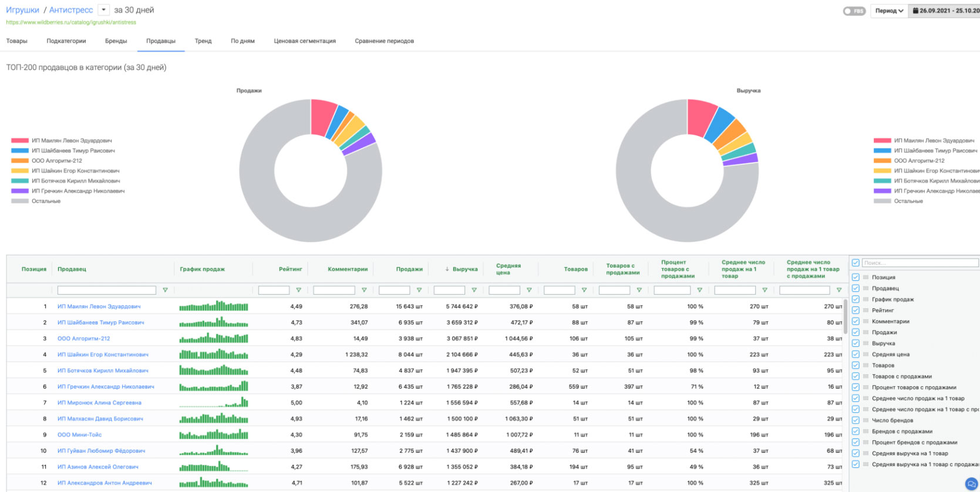The width and height of the screenshot is (980, 492).
Task: Open the 26.09.2021 - 25.10.20 date range picker
Action: point(944,11)
